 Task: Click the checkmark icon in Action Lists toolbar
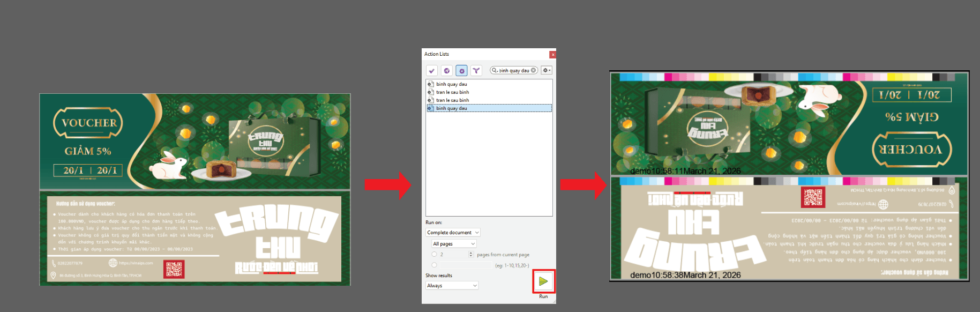coord(431,71)
